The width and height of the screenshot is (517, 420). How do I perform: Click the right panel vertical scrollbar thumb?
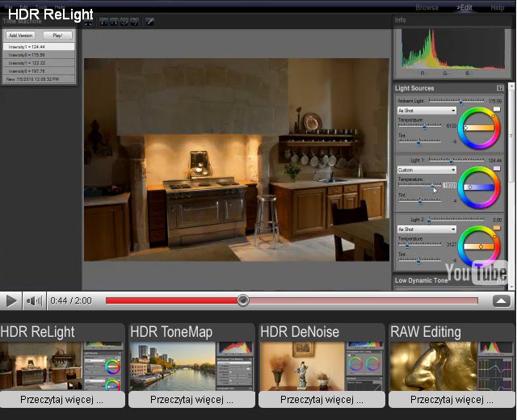511,135
